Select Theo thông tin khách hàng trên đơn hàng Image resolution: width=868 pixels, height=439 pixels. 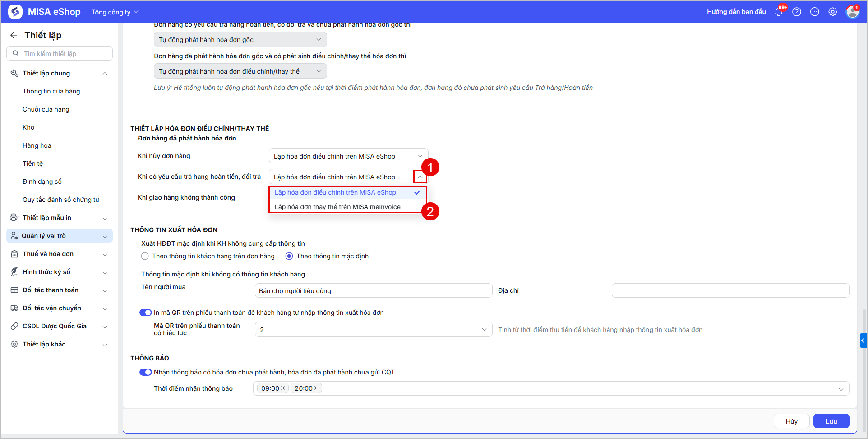(x=145, y=256)
